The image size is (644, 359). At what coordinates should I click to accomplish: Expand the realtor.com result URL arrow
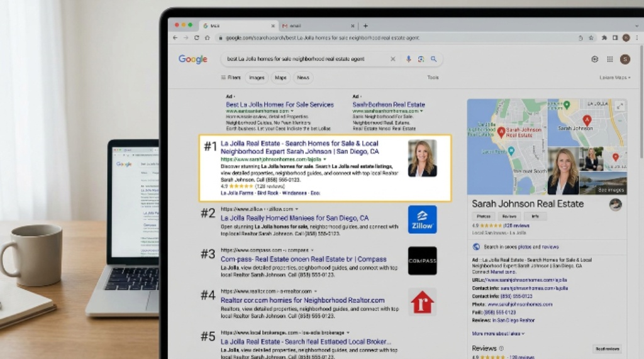[x=316, y=291]
